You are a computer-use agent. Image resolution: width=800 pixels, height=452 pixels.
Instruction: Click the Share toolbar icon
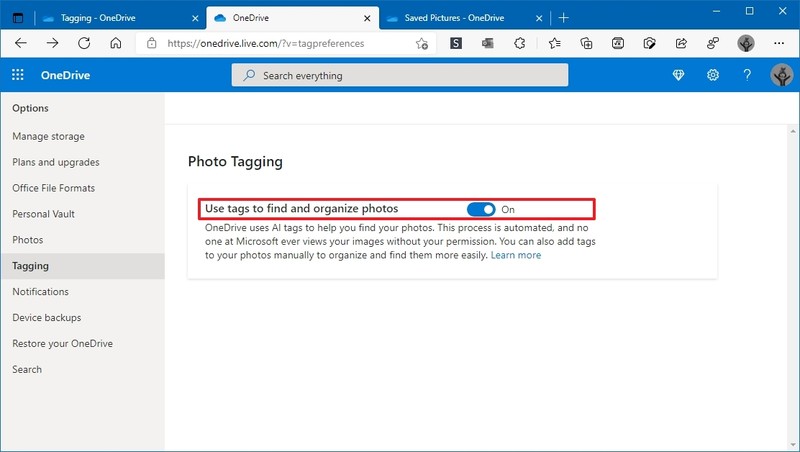[681, 43]
